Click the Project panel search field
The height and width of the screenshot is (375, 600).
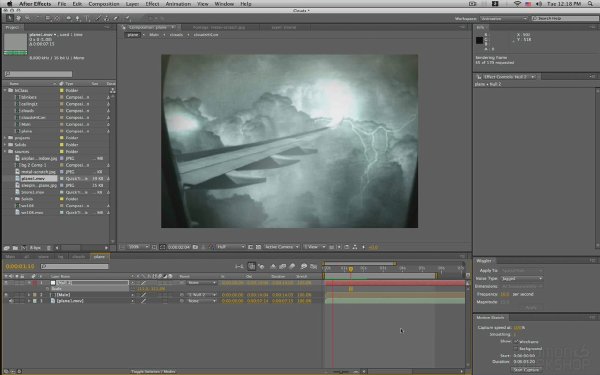tap(38, 74)
